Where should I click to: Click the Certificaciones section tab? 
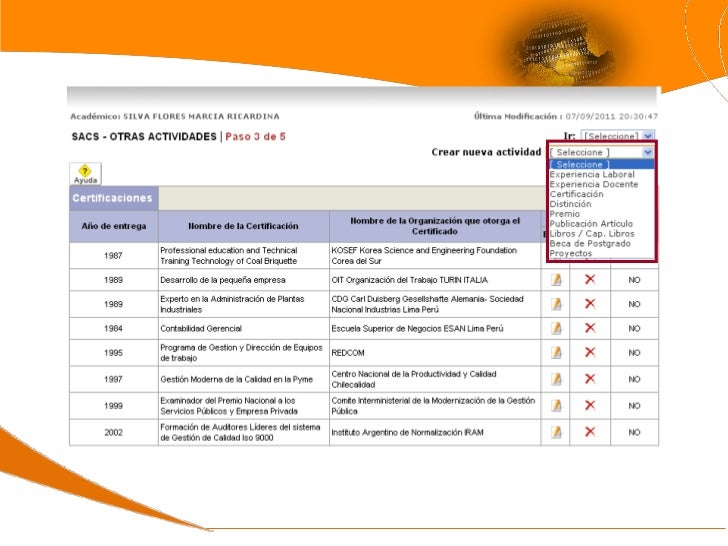click(114, 198)
